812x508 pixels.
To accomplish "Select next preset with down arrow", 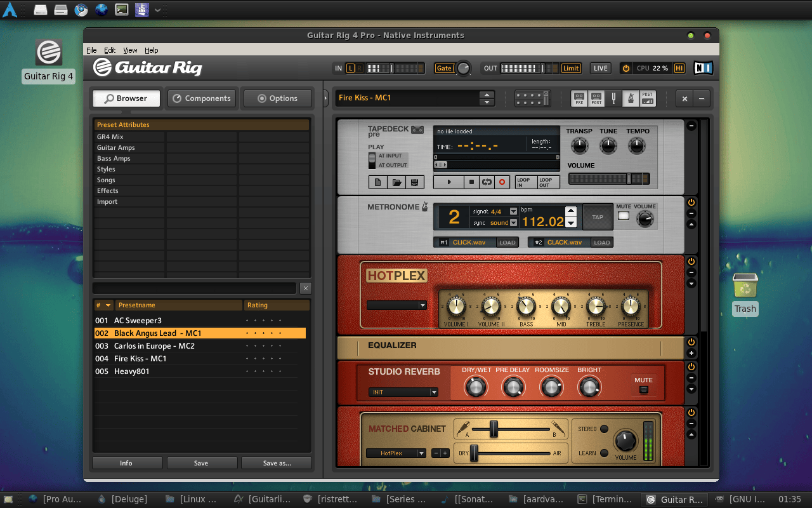I will [x=487, y=102].
